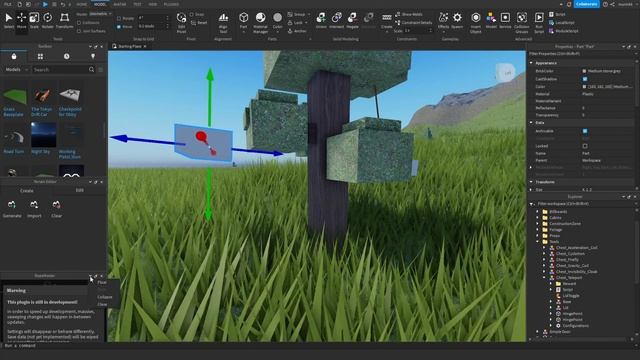
Task: Choose the Scale tool
Action: [x=34, y=20]
